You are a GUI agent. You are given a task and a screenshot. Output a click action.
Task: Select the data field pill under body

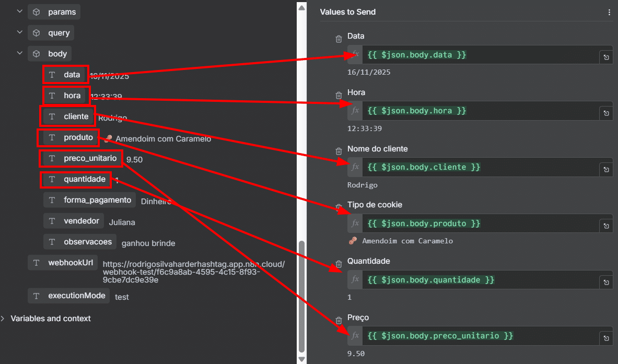click(x=65, y=75)
